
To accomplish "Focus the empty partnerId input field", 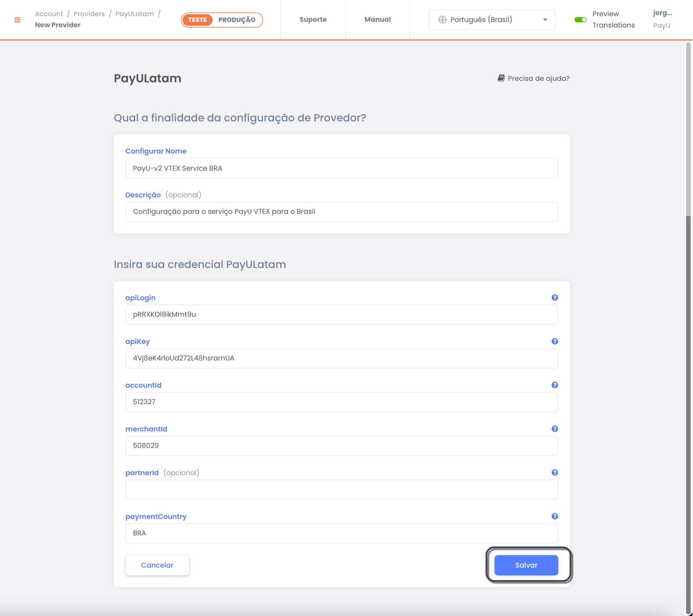I will (341, 489).
